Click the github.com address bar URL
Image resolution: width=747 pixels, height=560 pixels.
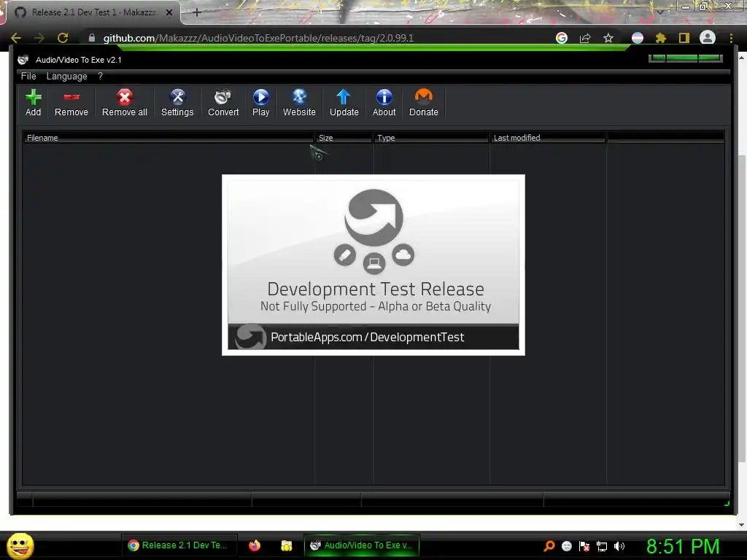coord(258,38)
